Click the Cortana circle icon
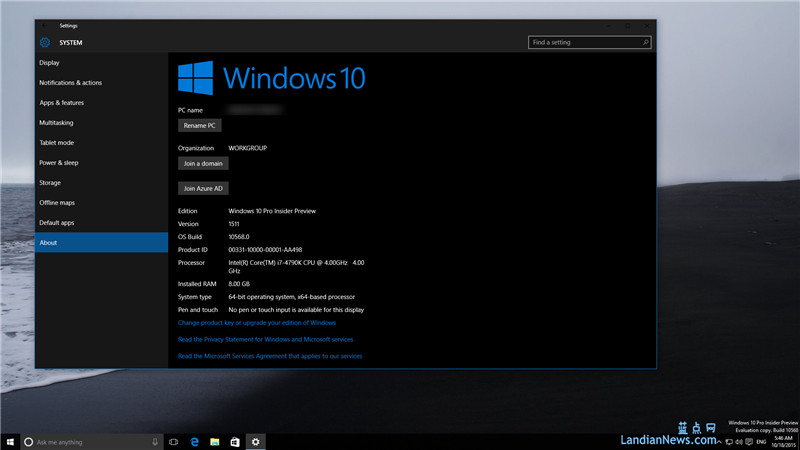800x450 pixels. click(29, 442)
